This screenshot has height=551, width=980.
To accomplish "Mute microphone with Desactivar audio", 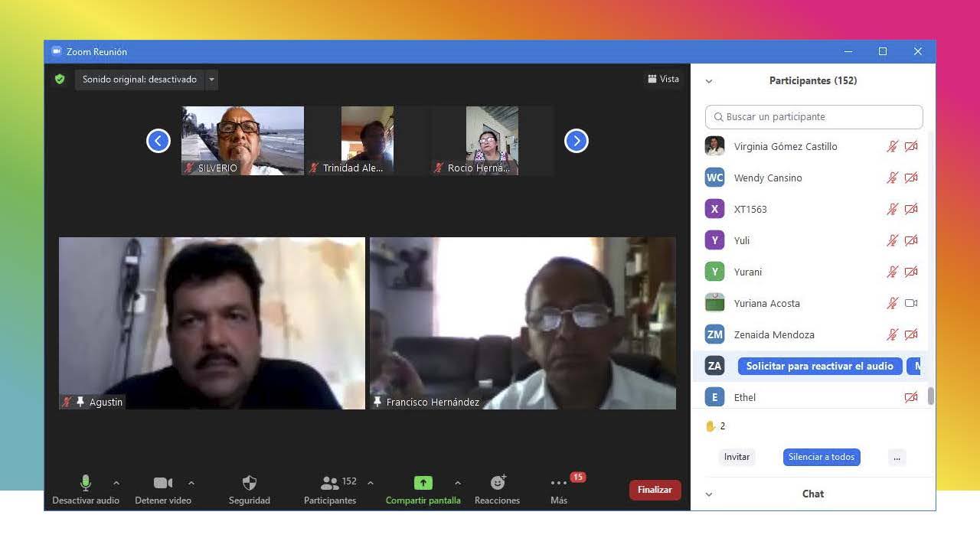I will (x=86, y=490).
